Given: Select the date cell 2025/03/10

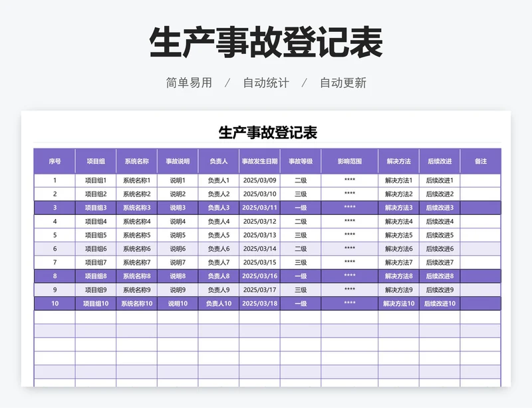Looking at the screenshot, I should click(259, 194).
